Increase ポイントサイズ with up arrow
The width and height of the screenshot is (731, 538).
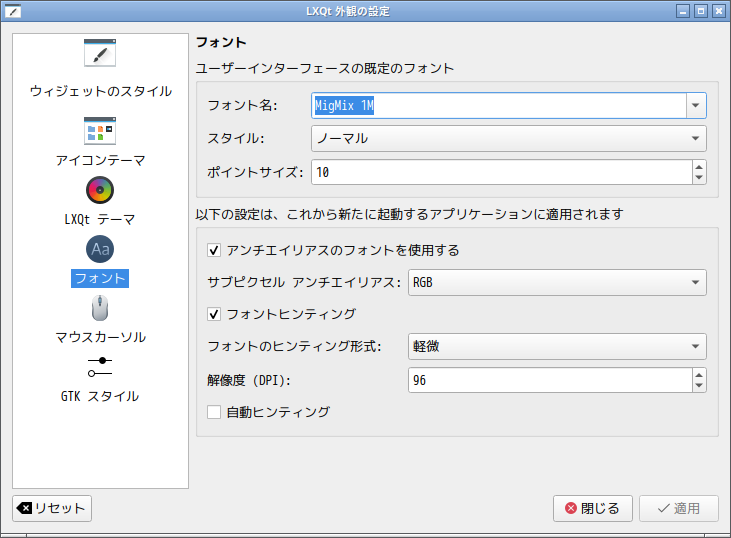(699, 167)
